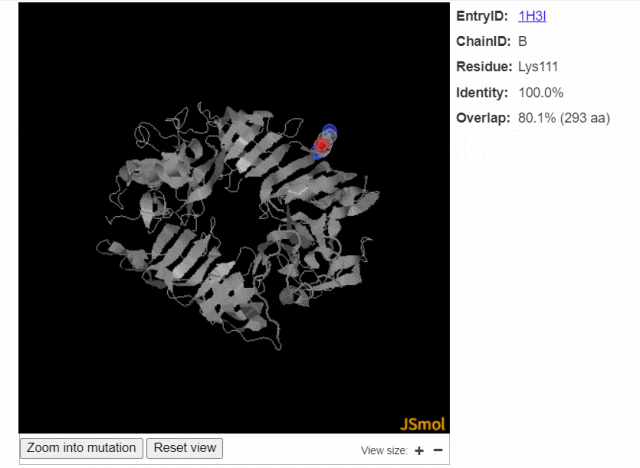Click the Reset view button
Image resolution: width=640 pixels, height=468 pixels.
pos(184,448)
